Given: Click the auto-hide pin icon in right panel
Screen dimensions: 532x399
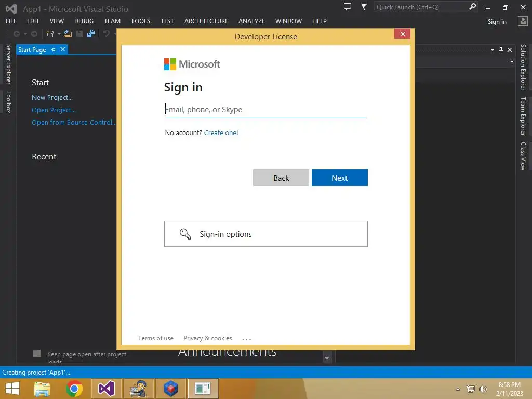Looking at the screenshot, I should 501,50.
